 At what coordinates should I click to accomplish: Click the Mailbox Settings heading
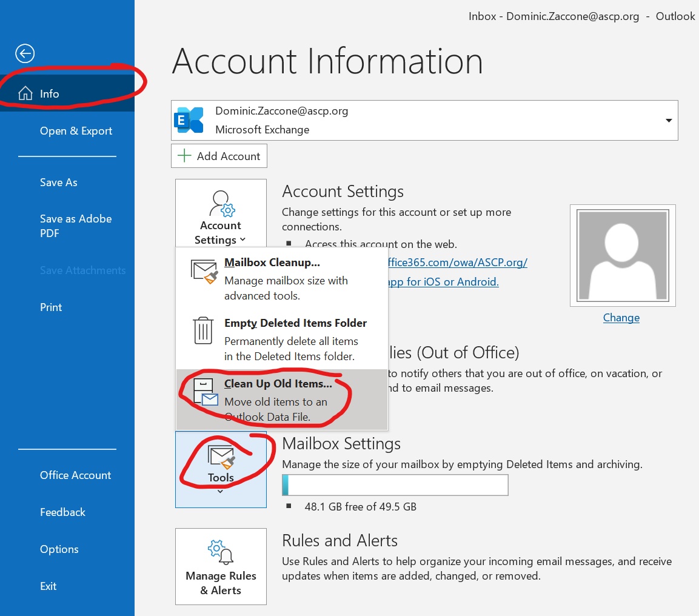click(341, 443)
